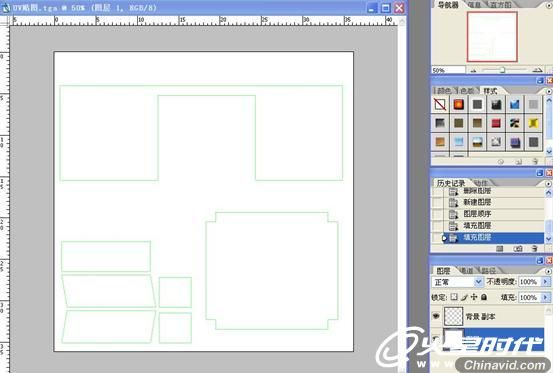The image size is (553, 373).
Task: Click create-new-document-from-state icon in History
Action: click(x=499, y=249)
